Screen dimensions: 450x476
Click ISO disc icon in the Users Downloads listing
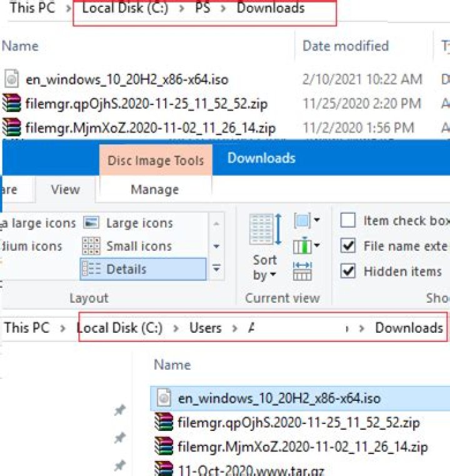coord(164,398)
